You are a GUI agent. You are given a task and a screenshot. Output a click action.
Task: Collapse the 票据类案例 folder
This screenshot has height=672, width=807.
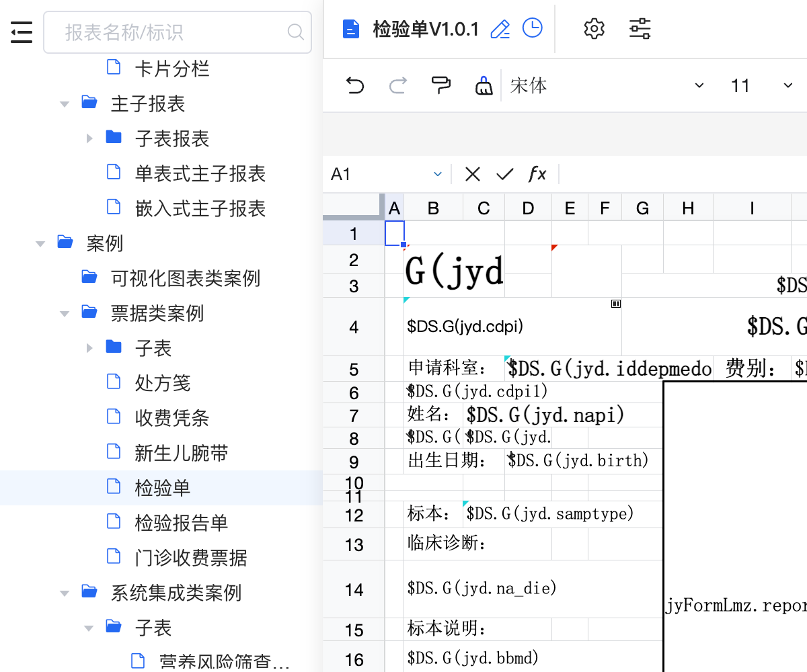click(x=65, y=314)
